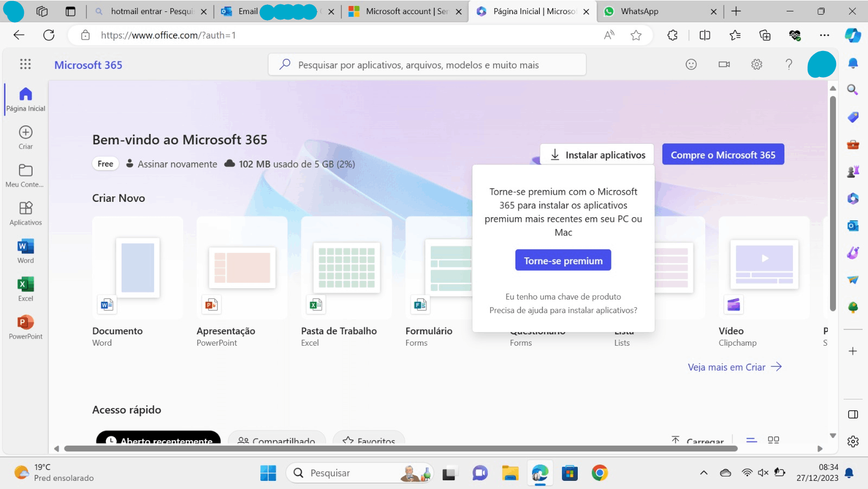Open Edge sidebar Outlook icon
Viewport: 868px width, 489px height.
point(853,226)
